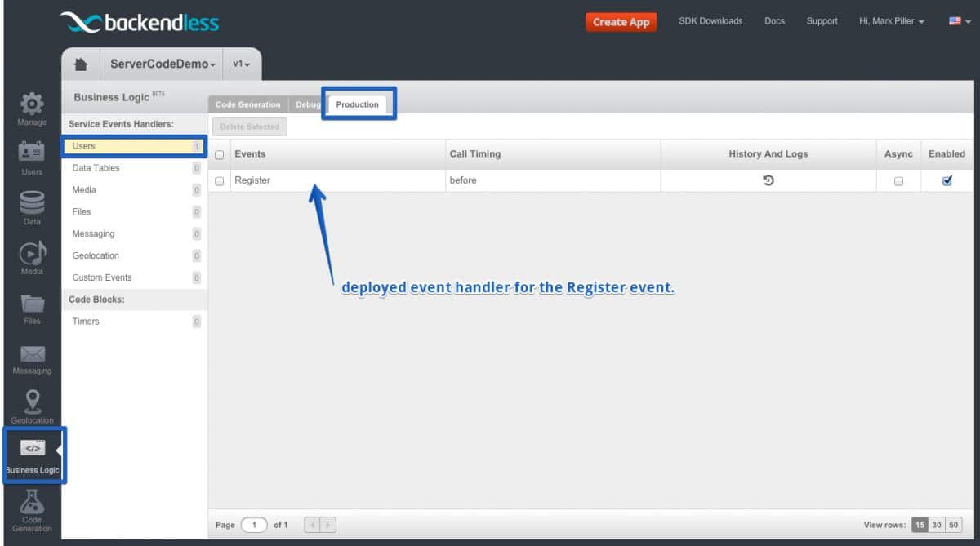The image size is (980, 546).
Task: Select Files event handlers
Action: [x=133, y=212]
